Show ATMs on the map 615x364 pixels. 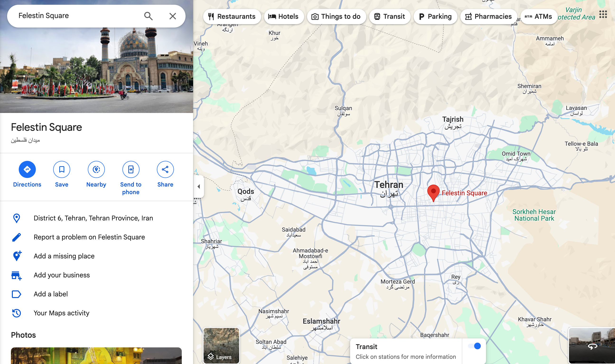[x=539, y=17]
